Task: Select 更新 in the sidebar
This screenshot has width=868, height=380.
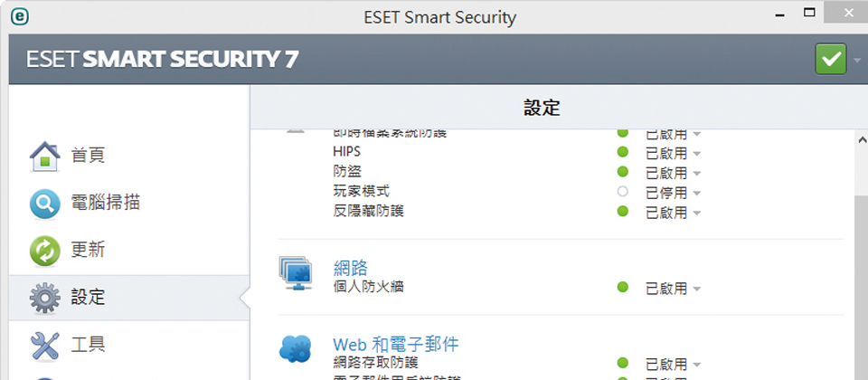Action: [x=88, y=251]
